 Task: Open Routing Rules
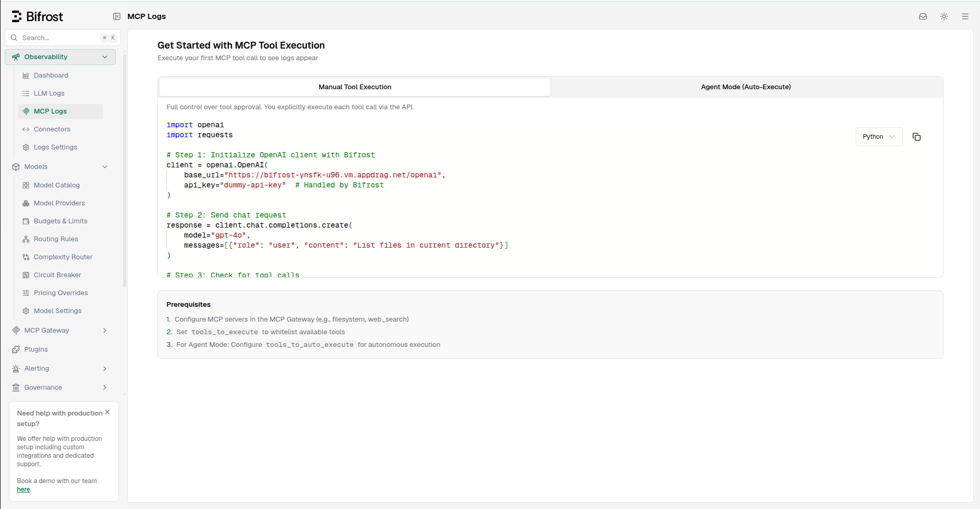60,239
